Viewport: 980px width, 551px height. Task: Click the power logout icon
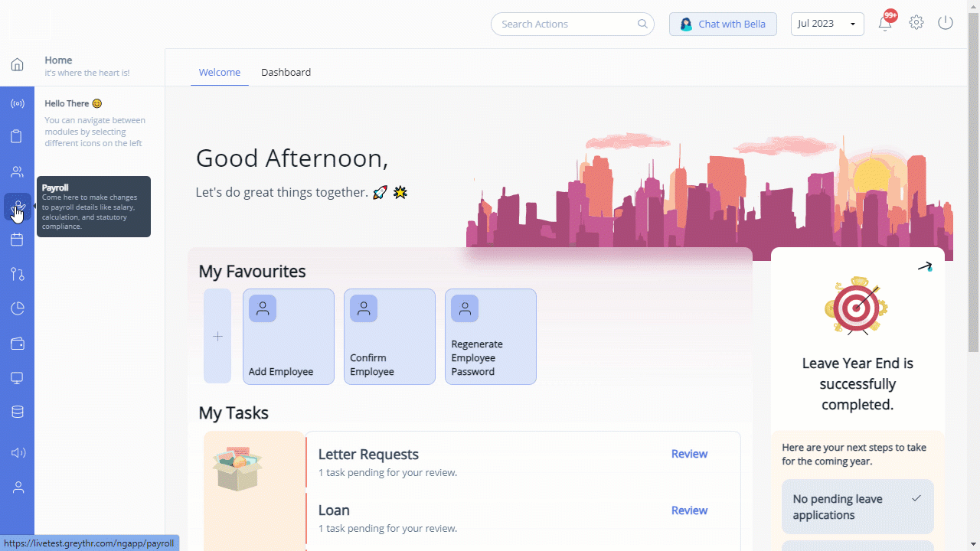point(946,23)
